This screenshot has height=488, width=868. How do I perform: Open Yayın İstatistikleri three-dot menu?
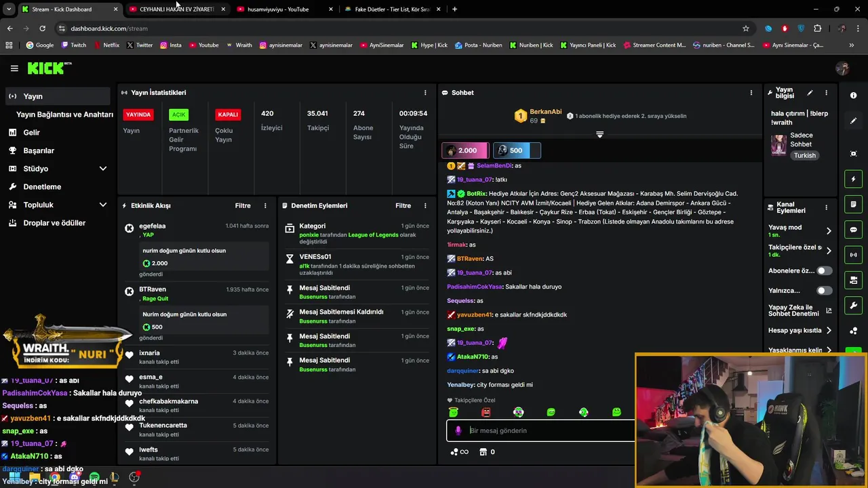pos(425,92)
